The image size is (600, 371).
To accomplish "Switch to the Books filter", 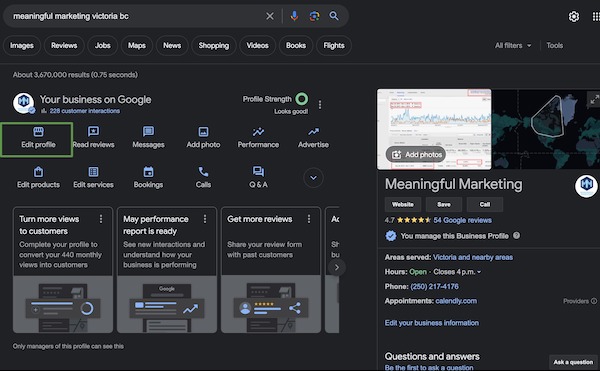I will [296, 46].
